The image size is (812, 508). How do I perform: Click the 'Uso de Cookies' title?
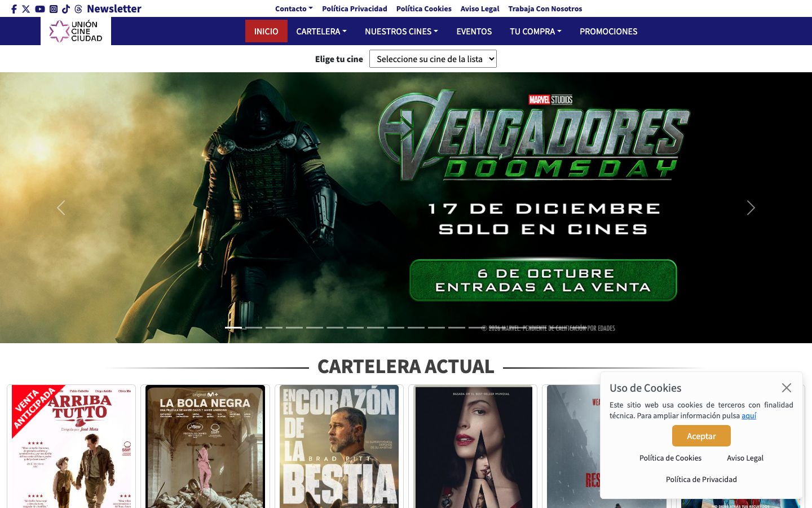(645, 388)
